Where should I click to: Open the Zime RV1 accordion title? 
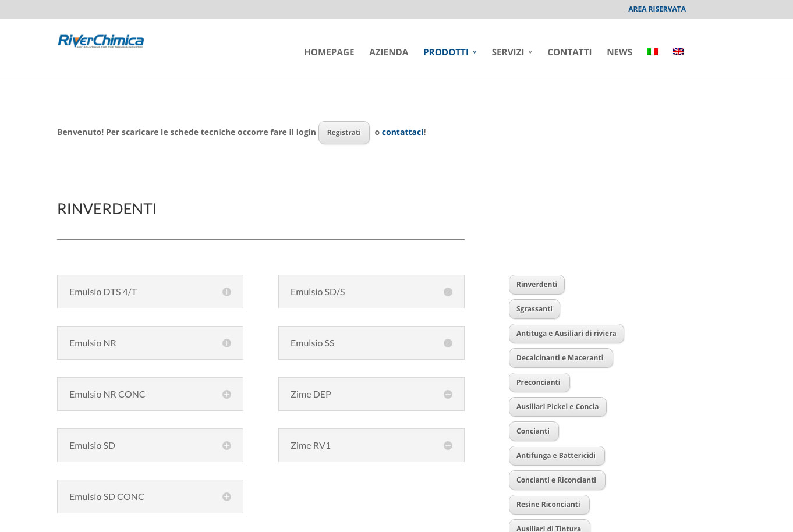pos(311,446)
